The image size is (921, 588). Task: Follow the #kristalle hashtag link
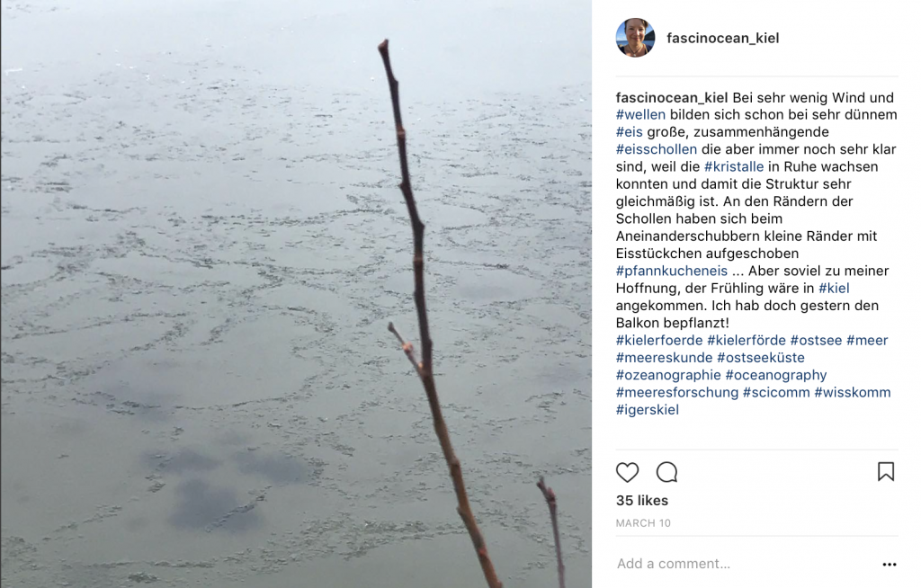[734, 166]
